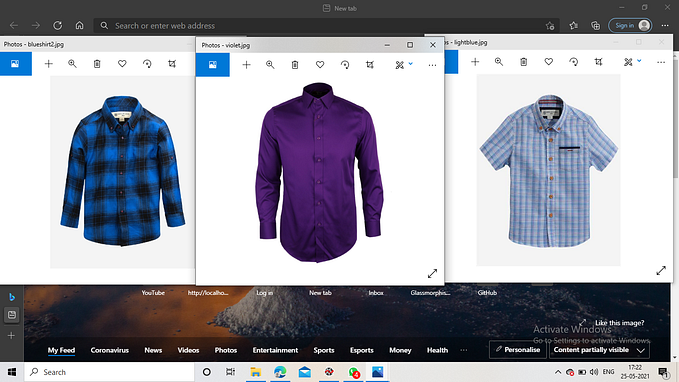Image resolution: width=679 pixels, height=382 pixels.
Task: Open Windows Start menu
Action: coord(12,372)
